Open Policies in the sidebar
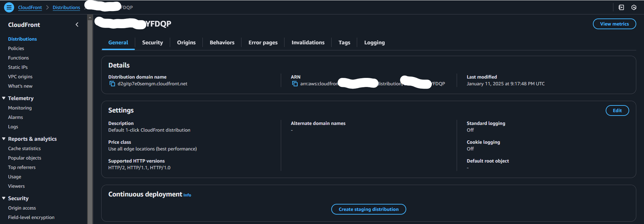The width and height of the screenshot is (644, 224). (x=16, y=48)
